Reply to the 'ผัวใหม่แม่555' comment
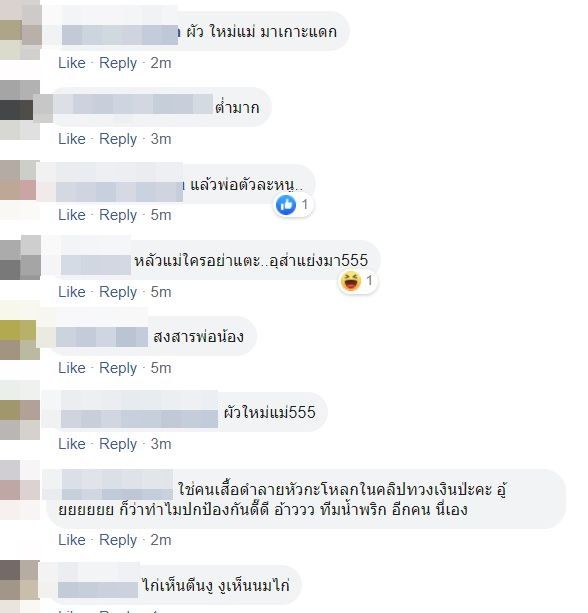This screenshot has height=613, width=588. (118, 444)
